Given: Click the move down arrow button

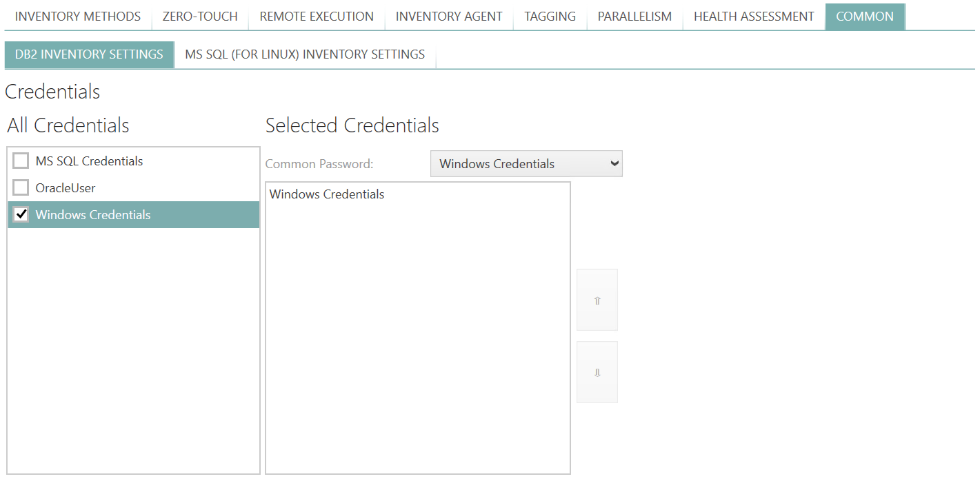Looking at the screenshot, I should click(597, 371).
